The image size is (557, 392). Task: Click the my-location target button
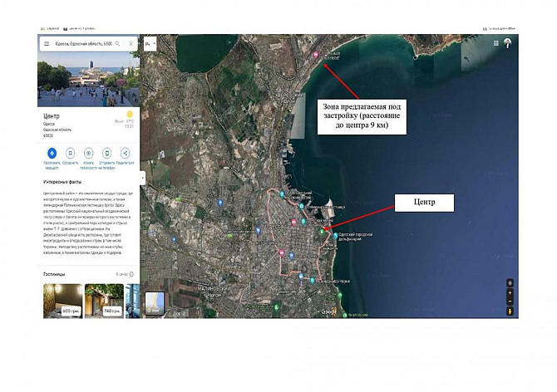(510, 283)
